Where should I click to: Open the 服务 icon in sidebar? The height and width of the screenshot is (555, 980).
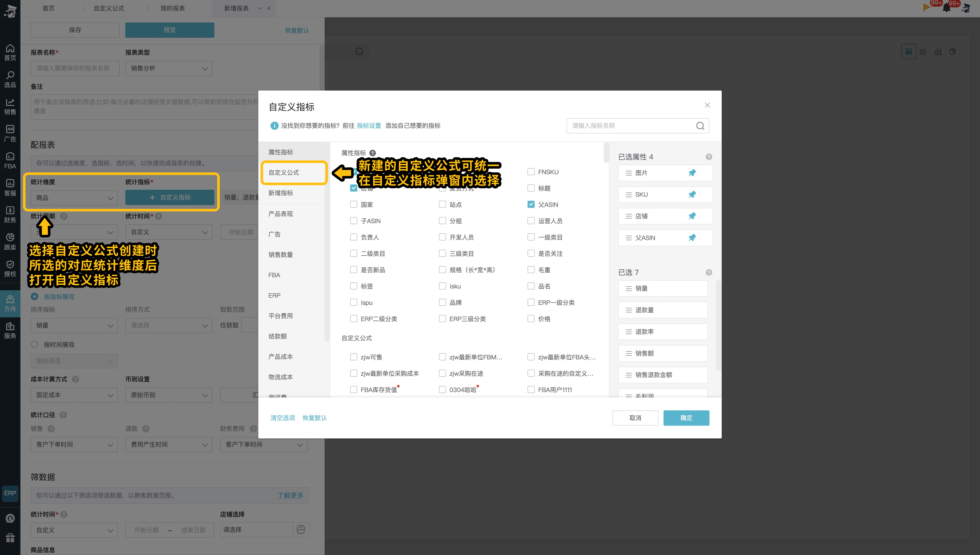coord(10,326)
